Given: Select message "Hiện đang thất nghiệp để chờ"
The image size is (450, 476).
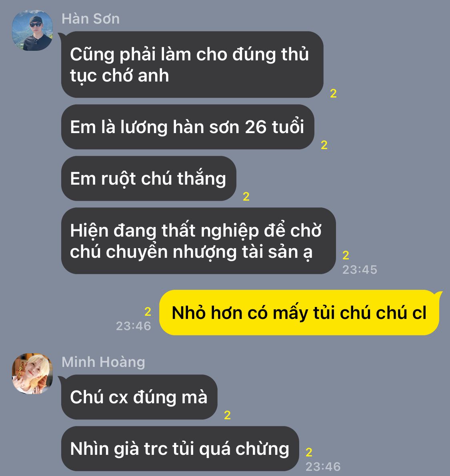Looking at the screenshot, I should [199, 241].
